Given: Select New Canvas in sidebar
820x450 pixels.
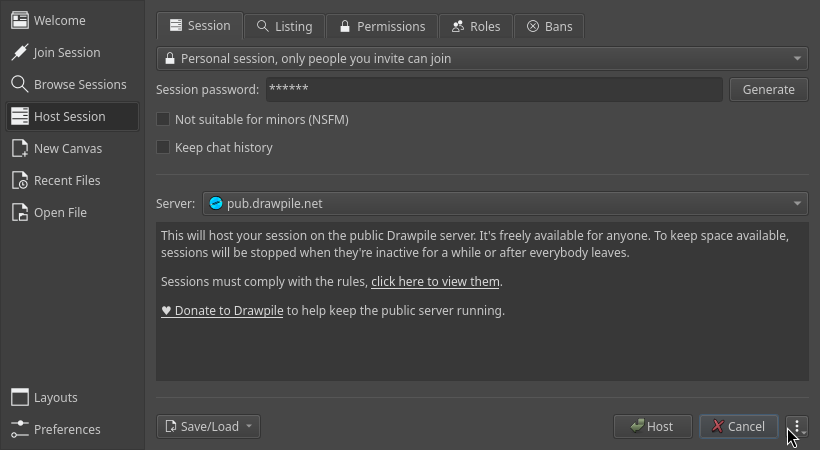Looking at the screenshot, I should click(67, 148).
